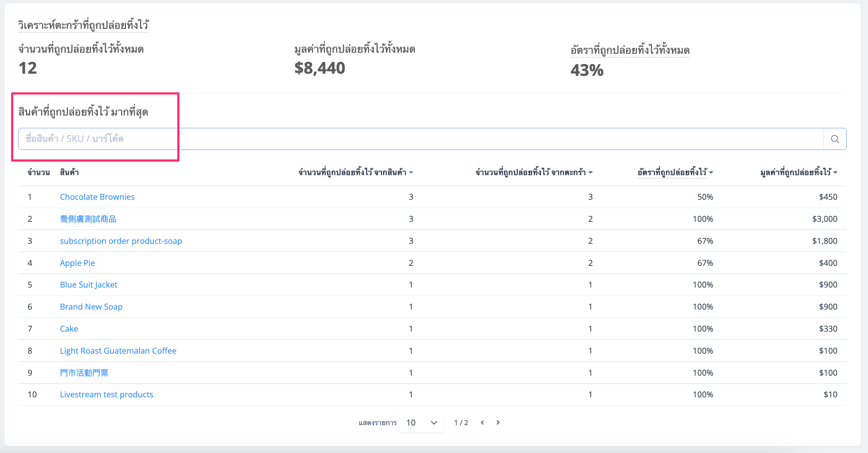868x453 pixels.
Task: Open subscription order product-soap link
Action: (x=121, y=241)
